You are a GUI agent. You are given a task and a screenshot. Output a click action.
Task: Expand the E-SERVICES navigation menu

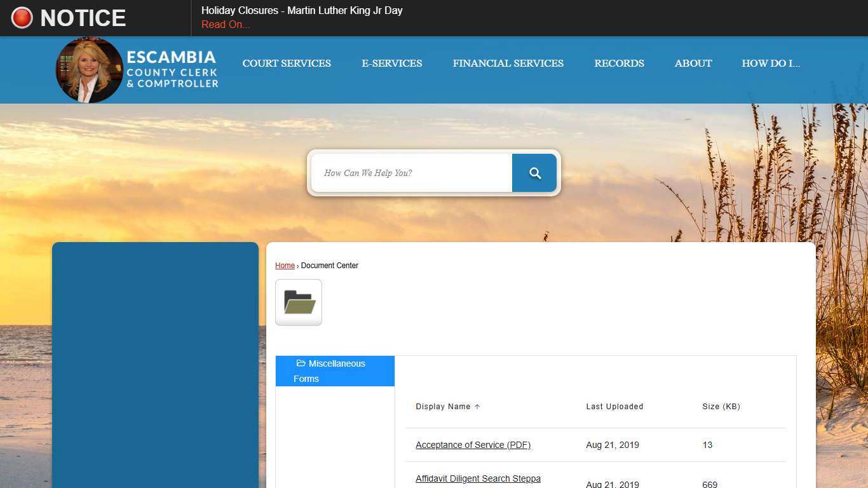(x=392, y=63)
